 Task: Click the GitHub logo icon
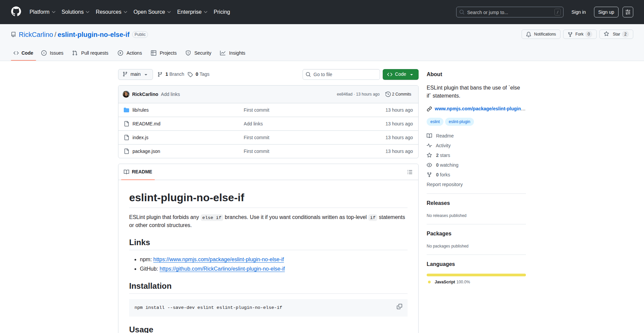click(x=16, y=12)
